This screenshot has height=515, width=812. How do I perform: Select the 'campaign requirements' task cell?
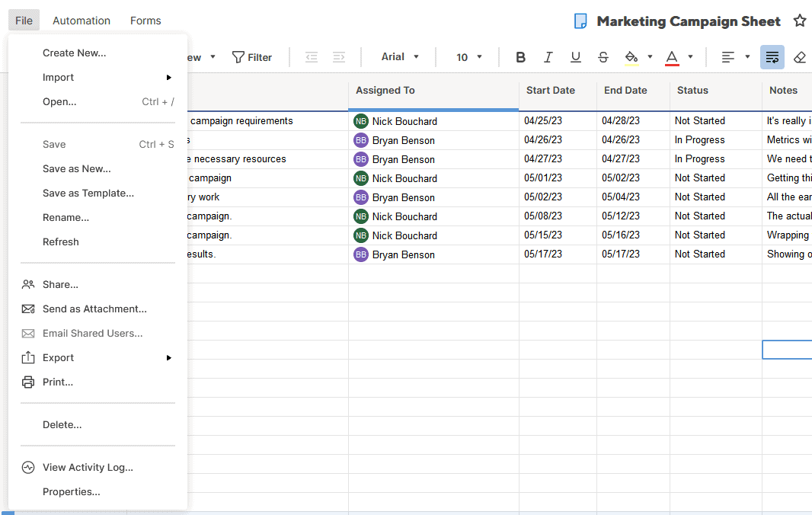(267, 120)
